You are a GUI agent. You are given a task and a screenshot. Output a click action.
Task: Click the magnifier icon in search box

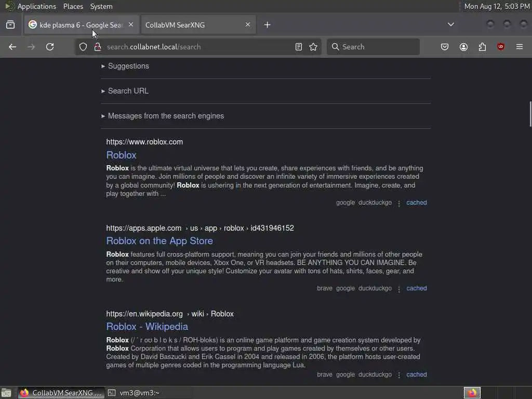335,47
